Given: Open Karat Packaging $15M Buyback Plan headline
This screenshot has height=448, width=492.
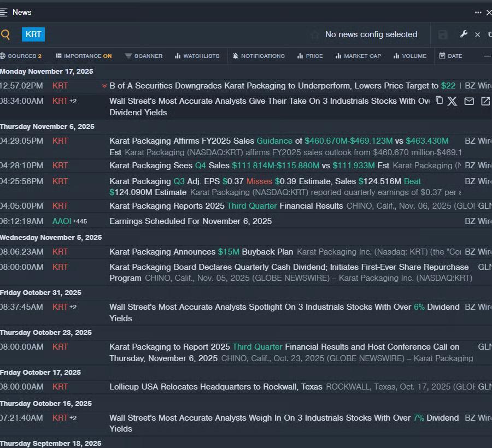Looking at the screenshot, I should pyautogui.click(x=201, y=252).
